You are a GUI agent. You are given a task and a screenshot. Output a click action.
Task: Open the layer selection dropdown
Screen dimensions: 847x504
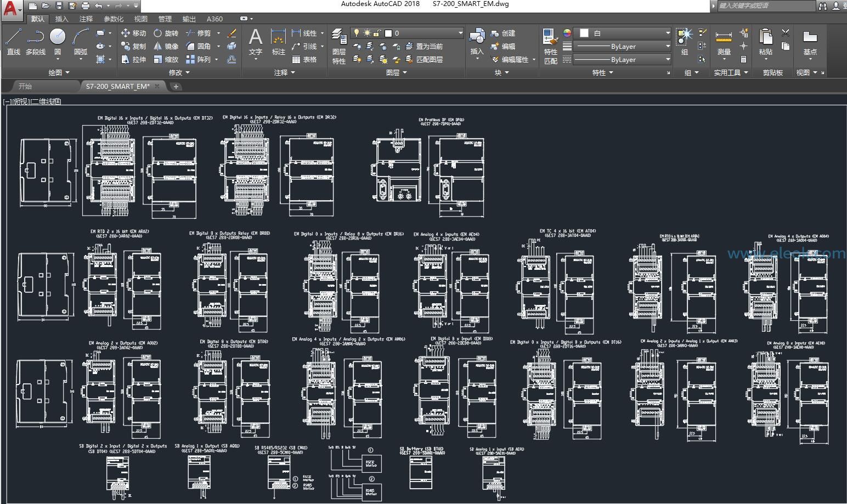(x=407, y=33)
